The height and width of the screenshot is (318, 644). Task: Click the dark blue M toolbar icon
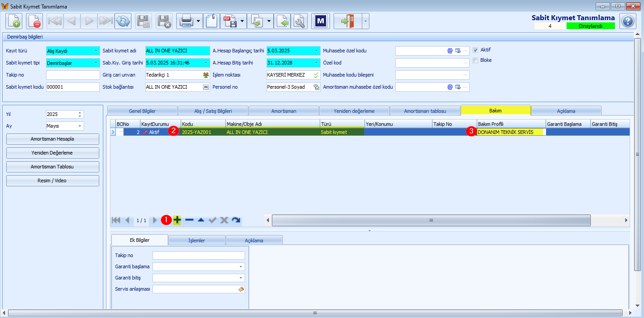tap(320, 21)
